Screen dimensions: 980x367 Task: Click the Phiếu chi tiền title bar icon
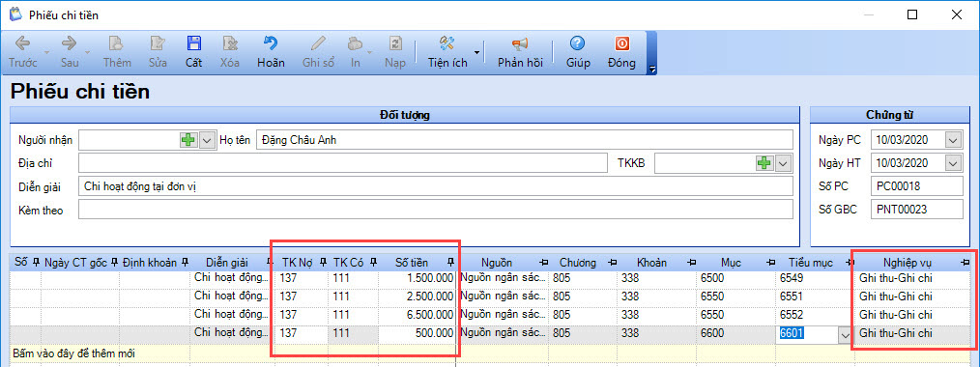pos(15,14)
